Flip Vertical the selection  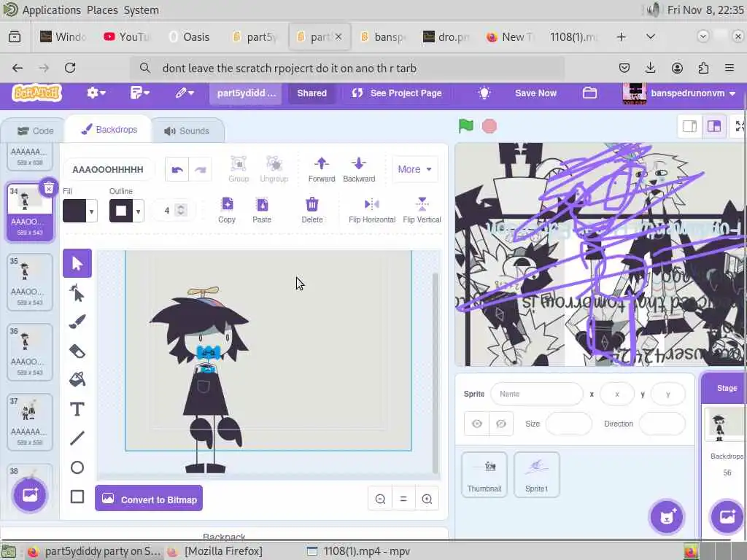pos(422,210)
